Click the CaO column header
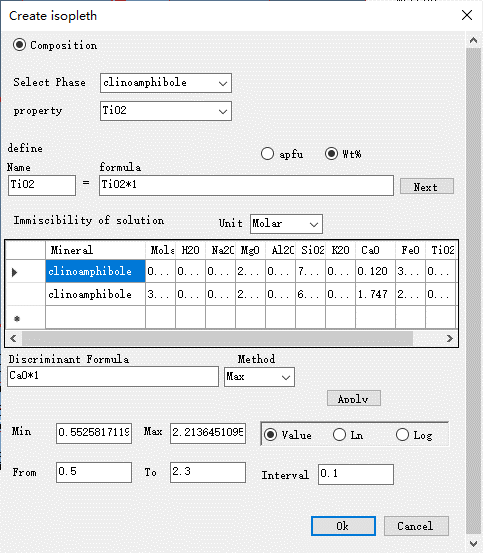The height and width of the screenshot is (553, 483). (375, 250)
